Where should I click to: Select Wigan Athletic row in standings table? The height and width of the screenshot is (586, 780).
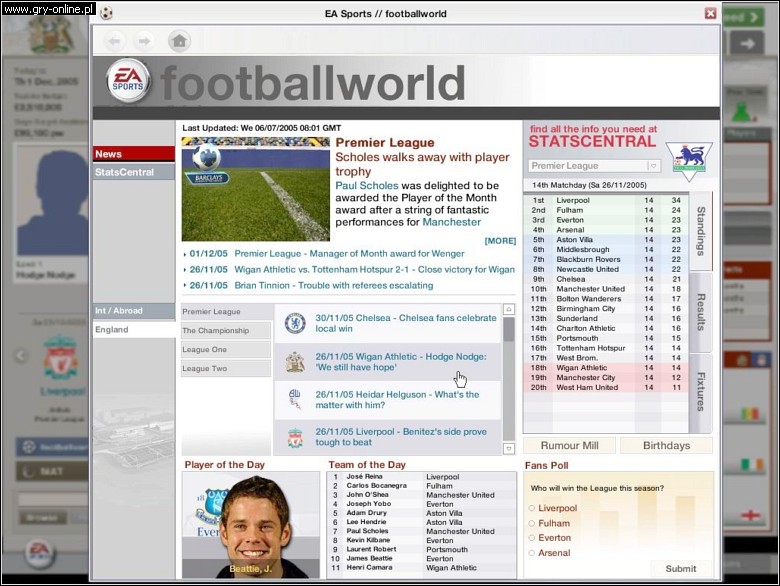point(606,368)
